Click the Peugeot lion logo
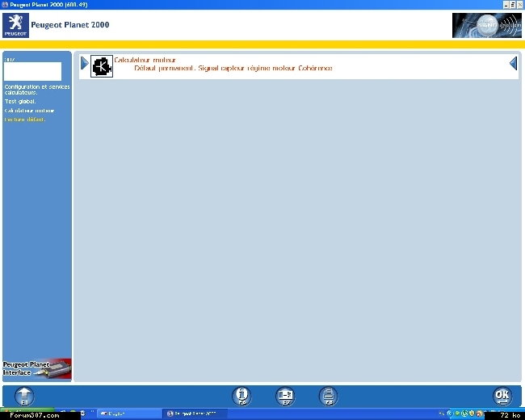Viewport: 525px width, 420px height. [15, 26]
